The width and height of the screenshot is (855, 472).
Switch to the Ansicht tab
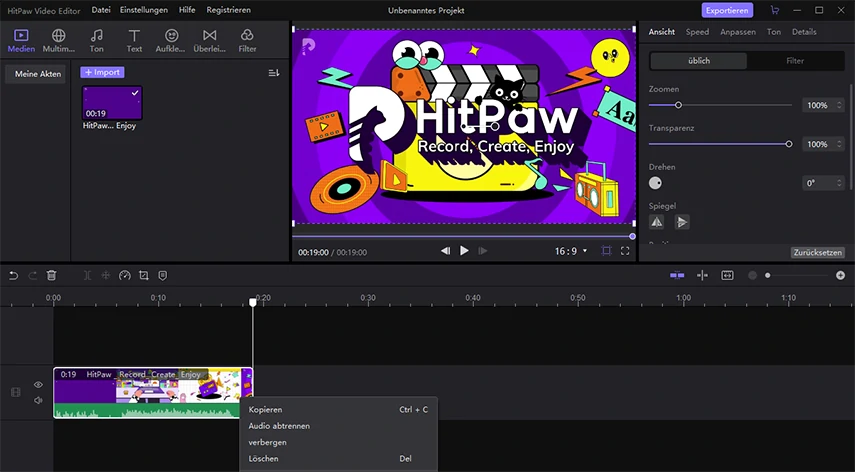[661, 32]
